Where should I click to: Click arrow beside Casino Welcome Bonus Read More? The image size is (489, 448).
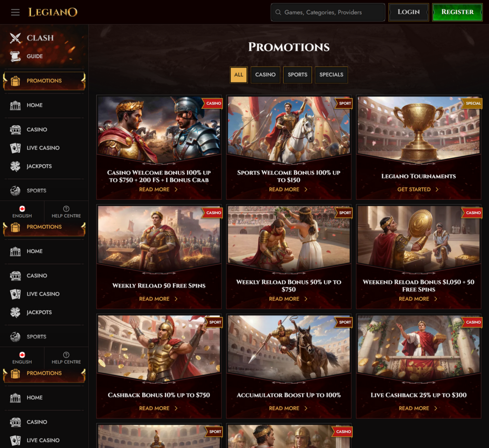[176, 189]
